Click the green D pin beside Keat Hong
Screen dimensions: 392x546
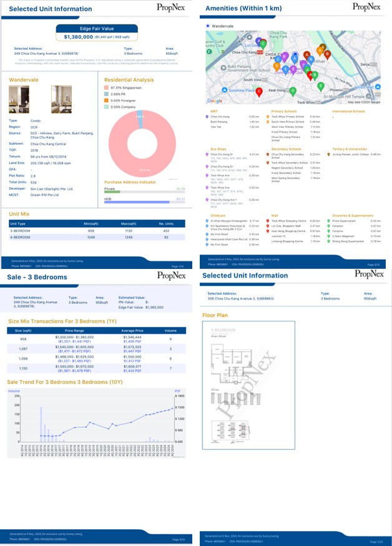coord(293,92)
